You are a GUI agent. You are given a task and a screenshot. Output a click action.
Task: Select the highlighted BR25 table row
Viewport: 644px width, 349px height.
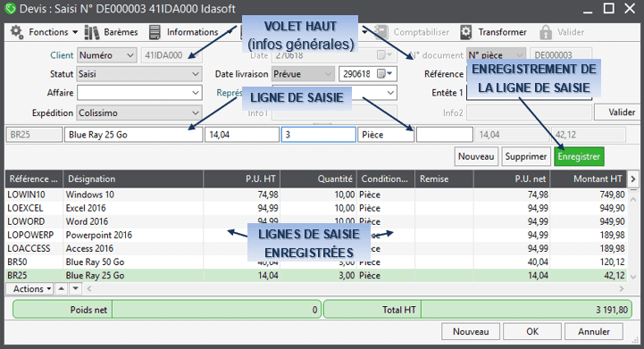pyautogui.click(x=316, y=276)
